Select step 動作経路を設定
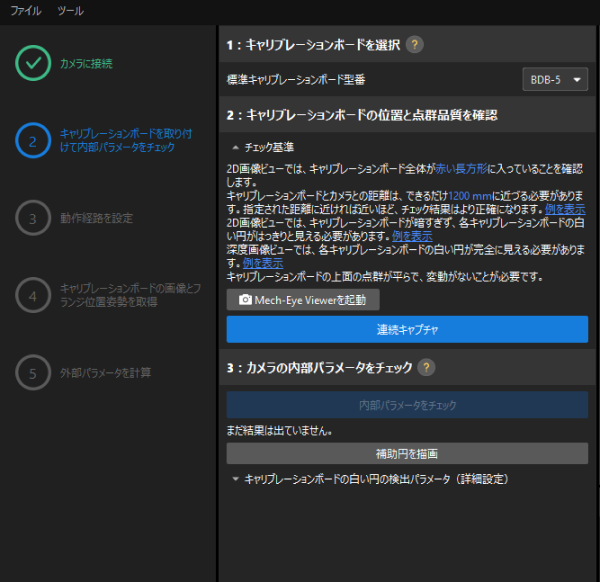The width and height of the screenshot is (600, 582). [x=96, y=218]
